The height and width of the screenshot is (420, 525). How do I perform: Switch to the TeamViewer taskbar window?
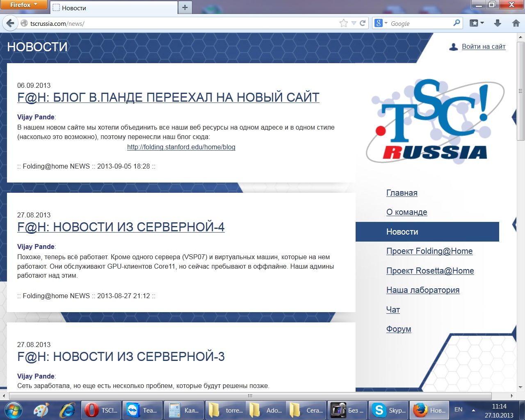click(x=143, y=410)
